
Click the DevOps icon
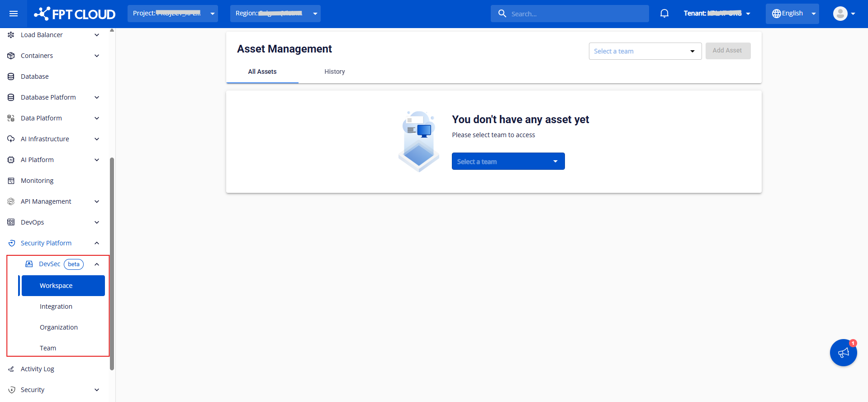tap(11, 222)
